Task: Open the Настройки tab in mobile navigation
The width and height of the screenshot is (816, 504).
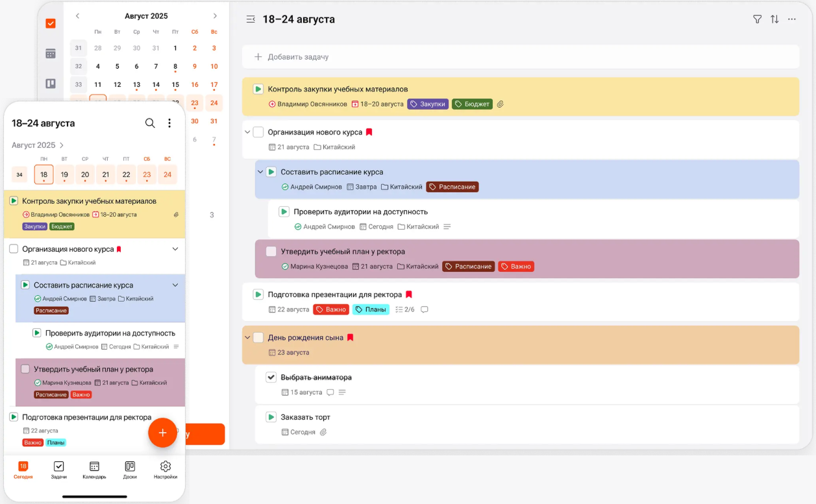Action: pos(166,470)
